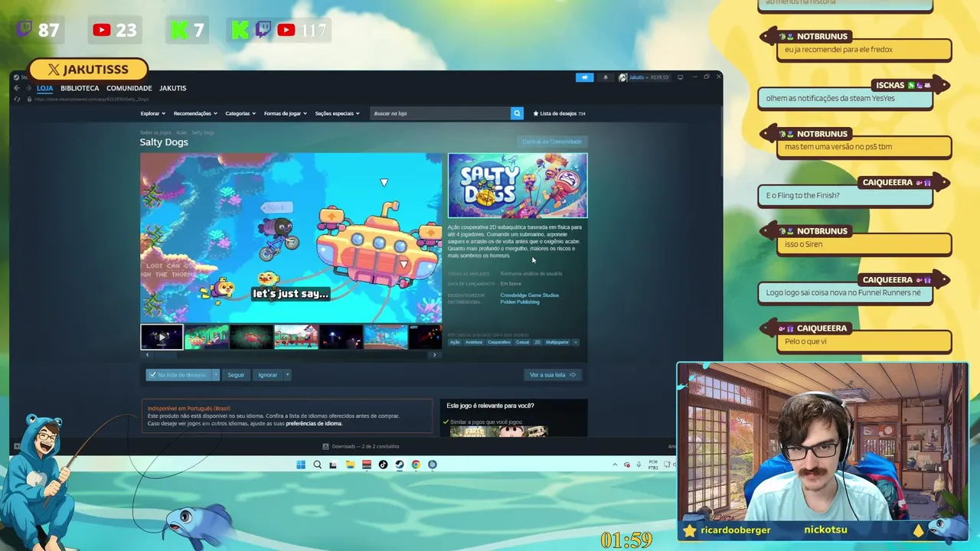Select the second screenshot thumbnail
This screenshot has width=980, height=551.
tap(207, 337)
